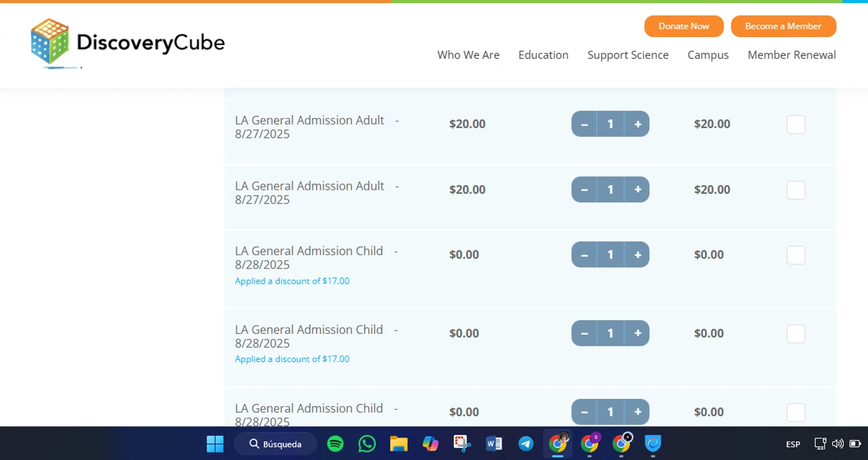Open network settings from system tray
Screen dimensions: 868x460
[x=820, y=444]
